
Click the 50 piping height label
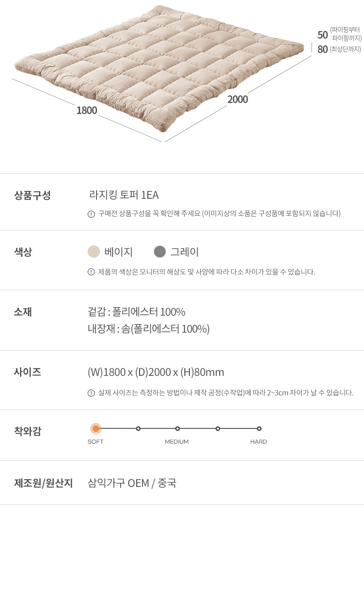pos(323,35)
